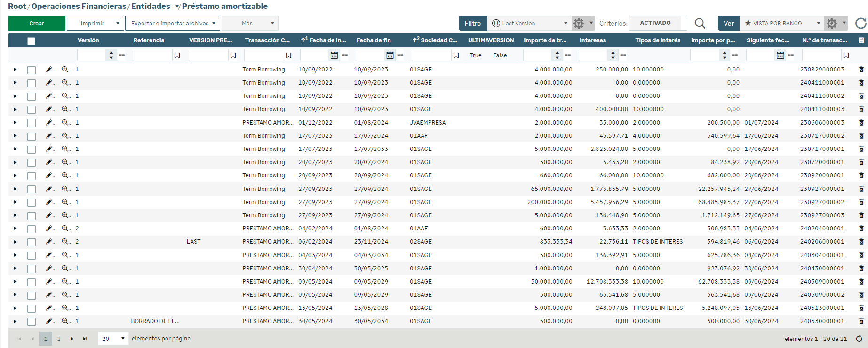Open the calendar picker for Fecha de inicio filter
868x348 pixels.
point(334,55)
